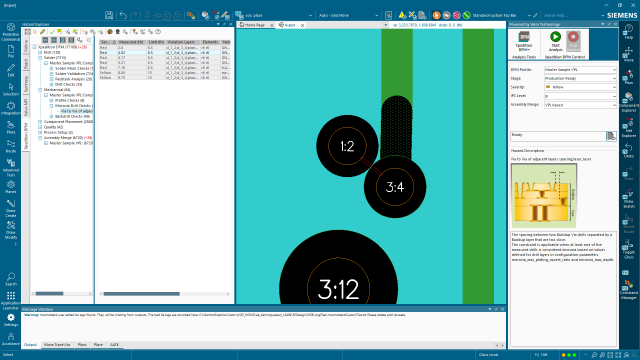Open the Edit sidebar menu

[11, 70]
